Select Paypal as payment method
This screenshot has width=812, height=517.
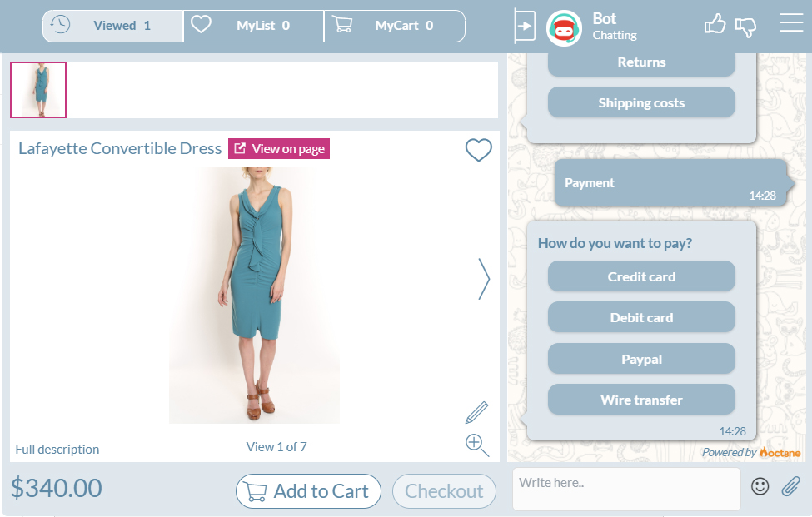641,359
